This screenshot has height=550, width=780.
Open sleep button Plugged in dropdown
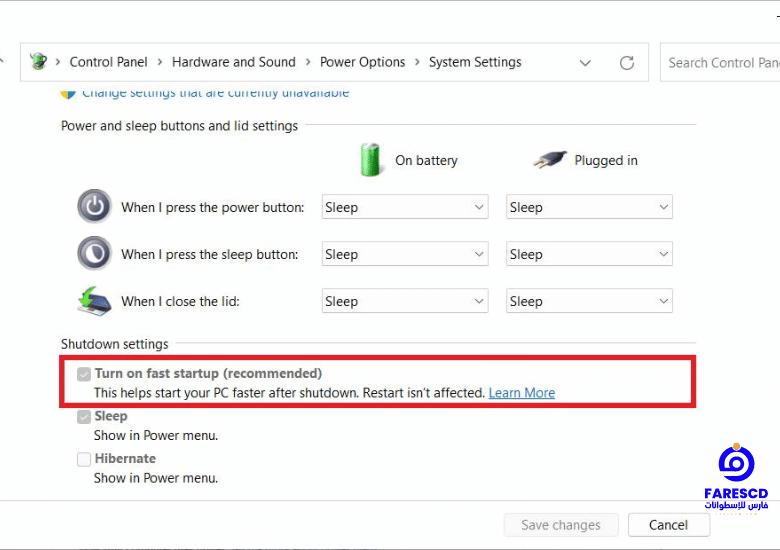coord(589,254)
